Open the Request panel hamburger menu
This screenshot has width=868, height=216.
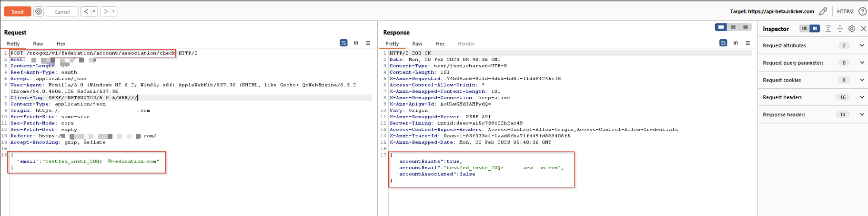[368, 43]
